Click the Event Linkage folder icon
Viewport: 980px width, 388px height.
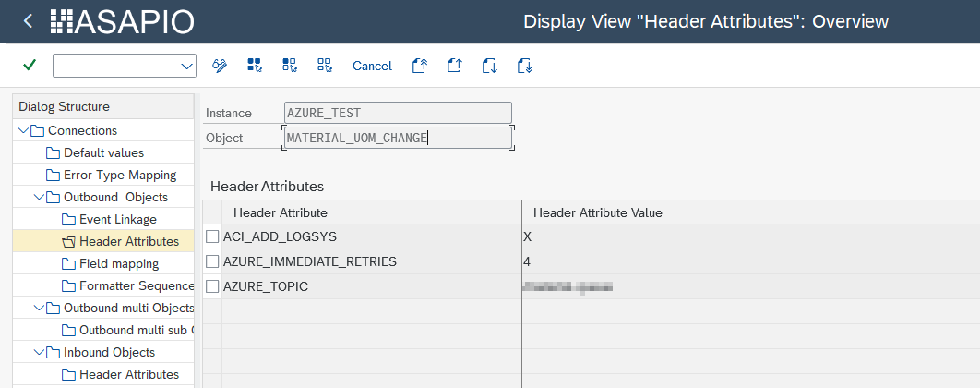(69, 220)
